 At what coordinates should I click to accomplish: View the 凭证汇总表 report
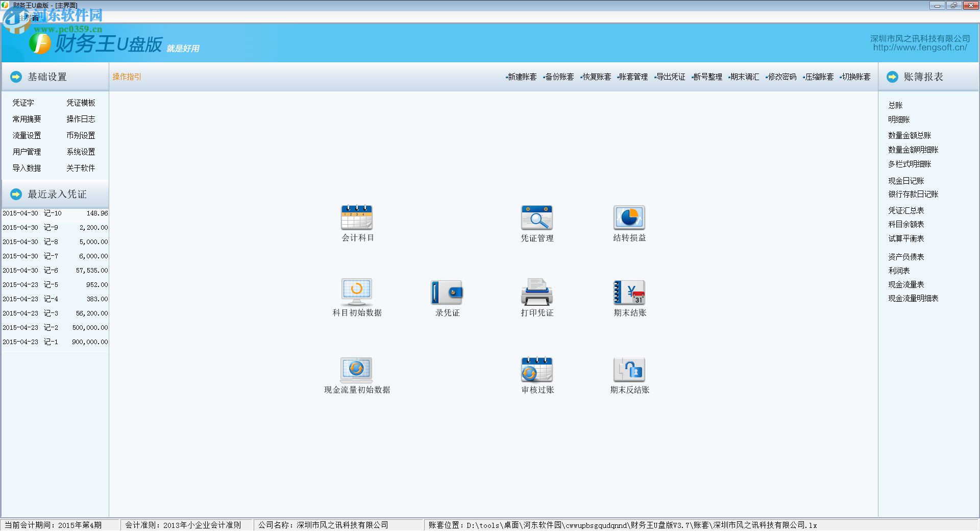(906, 211)
